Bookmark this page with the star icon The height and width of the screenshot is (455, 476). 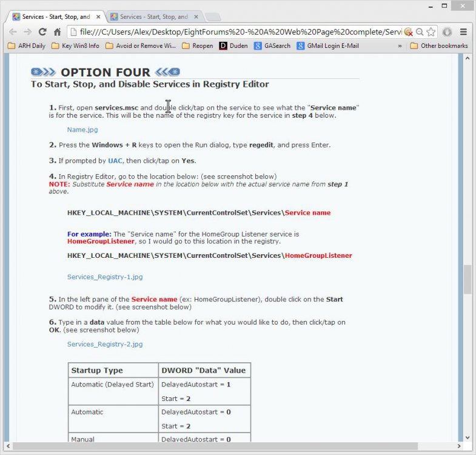pos(431,32)
